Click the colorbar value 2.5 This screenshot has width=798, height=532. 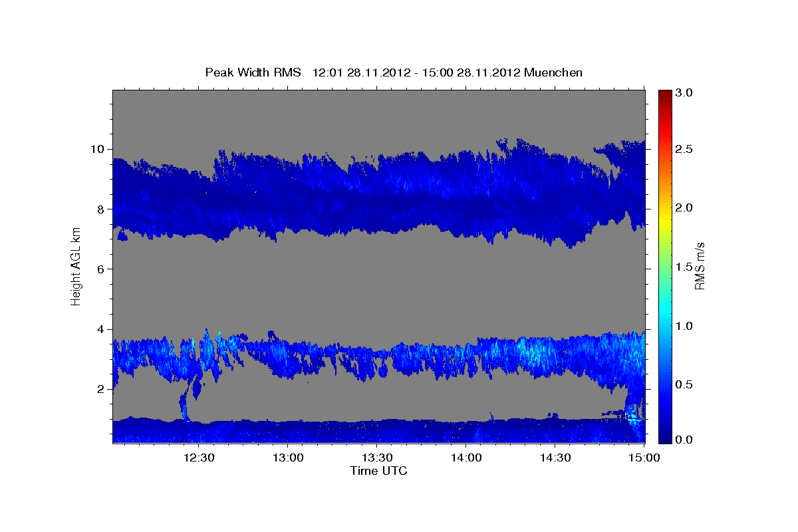[x=684, y=149]
